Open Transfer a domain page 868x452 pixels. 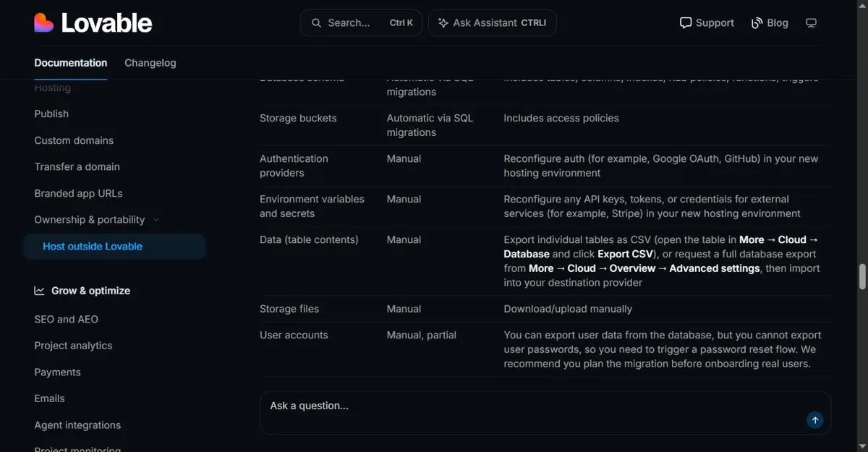point(77,166)
